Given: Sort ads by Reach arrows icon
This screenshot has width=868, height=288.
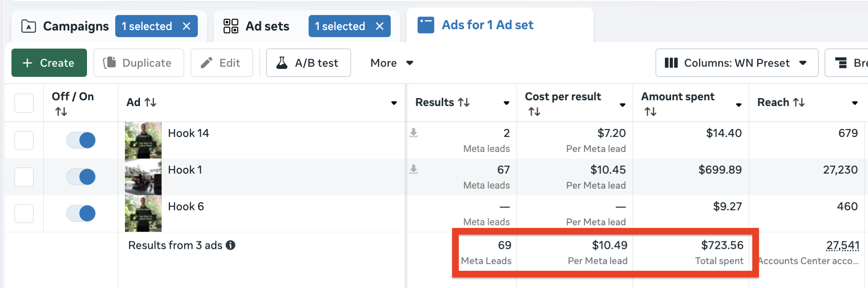Looking at the screenshot, I should pyautogui.click(x=799, y=102).
